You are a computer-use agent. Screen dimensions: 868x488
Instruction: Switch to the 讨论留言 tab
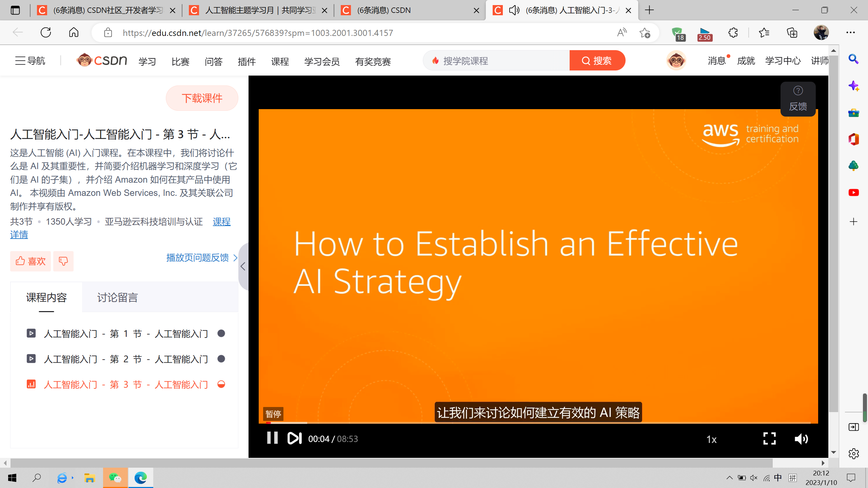tap(117, 297)
